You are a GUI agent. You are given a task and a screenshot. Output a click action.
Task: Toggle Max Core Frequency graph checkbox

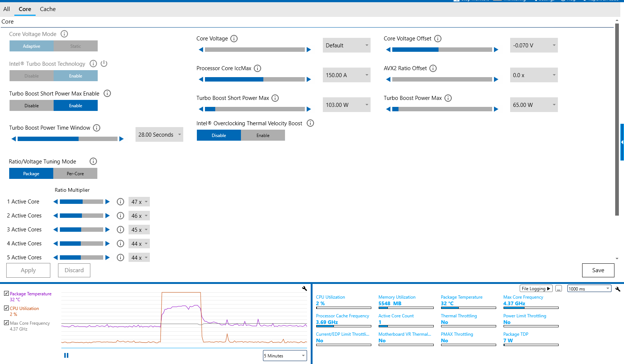6,323
